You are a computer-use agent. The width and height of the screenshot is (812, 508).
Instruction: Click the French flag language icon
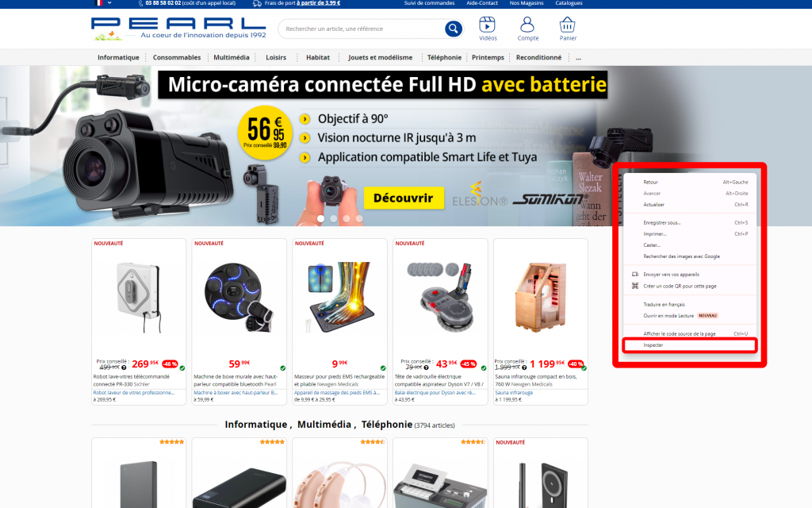click(99, 2)
